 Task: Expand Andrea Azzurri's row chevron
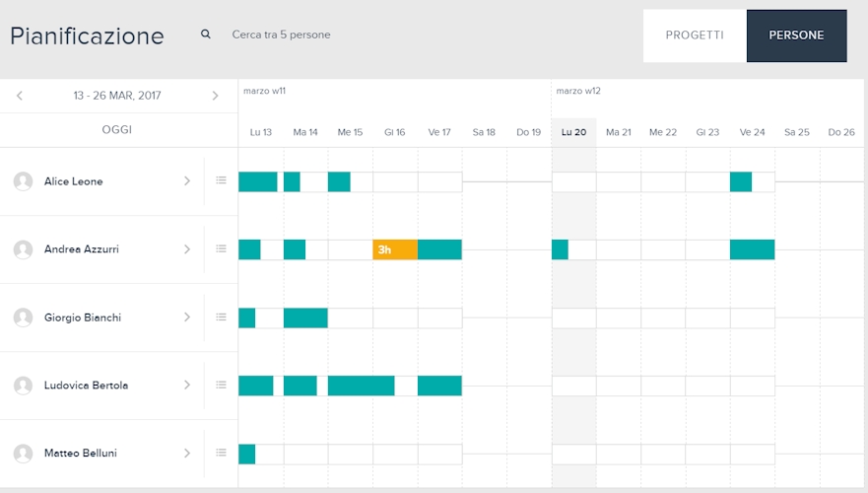[187, 249]
